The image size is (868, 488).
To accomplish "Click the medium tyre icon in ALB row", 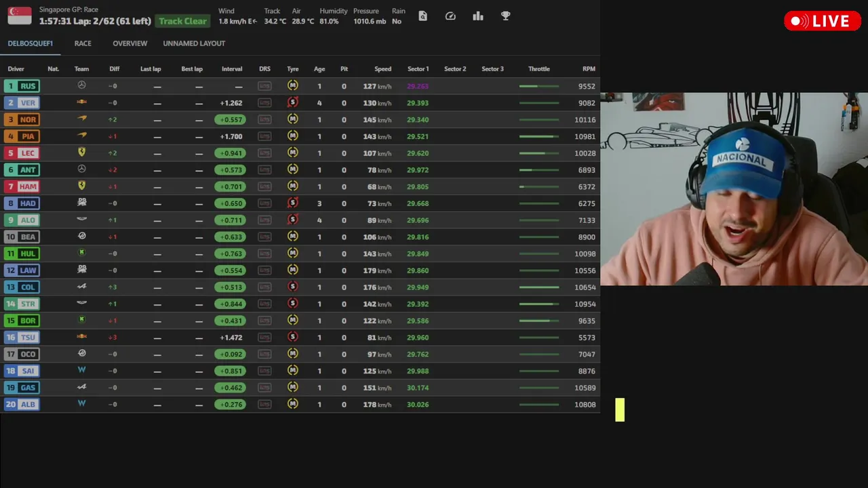I will [x=292, y=404].
